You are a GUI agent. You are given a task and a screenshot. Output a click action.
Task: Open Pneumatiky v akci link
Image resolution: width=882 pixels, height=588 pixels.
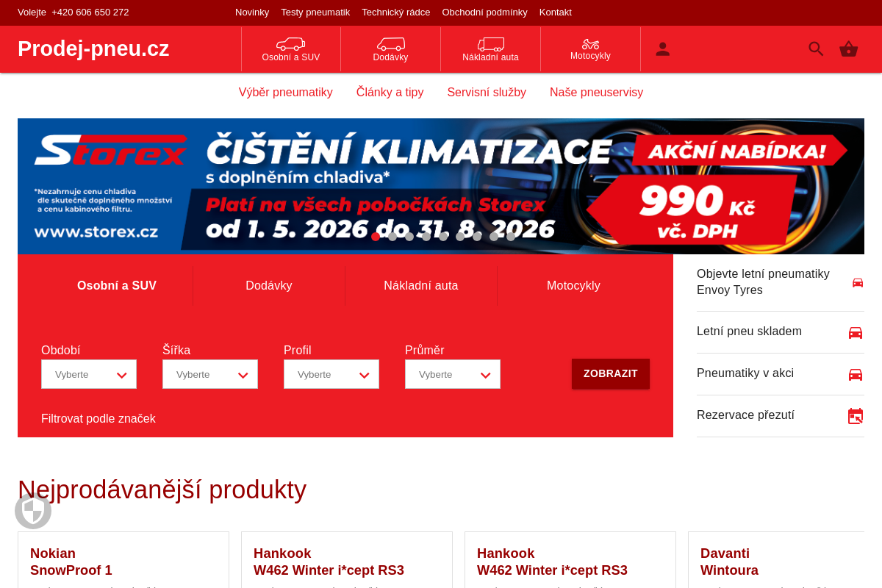click(x=781, y=373)
